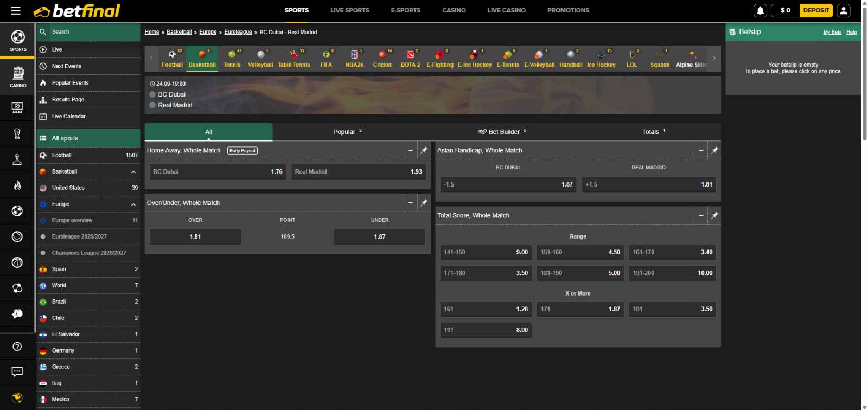Open DOTA 2 from the carousel

click(x=410, y=58)
